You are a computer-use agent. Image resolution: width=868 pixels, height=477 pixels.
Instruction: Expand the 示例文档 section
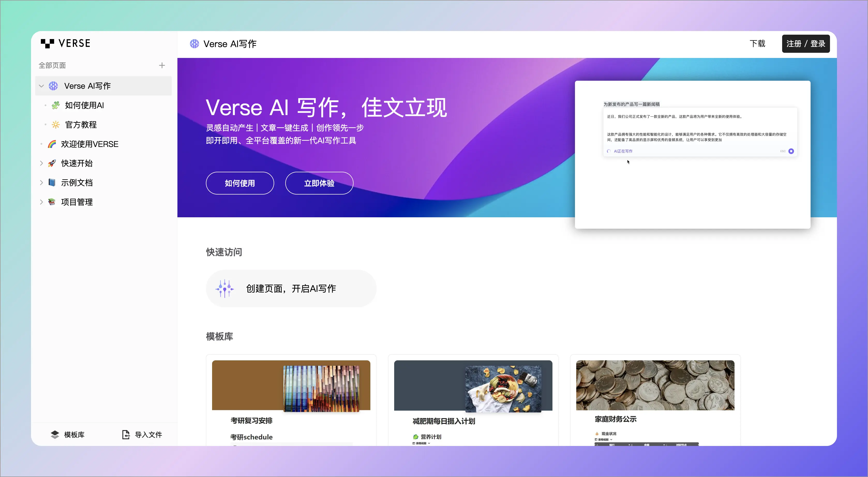41,183
